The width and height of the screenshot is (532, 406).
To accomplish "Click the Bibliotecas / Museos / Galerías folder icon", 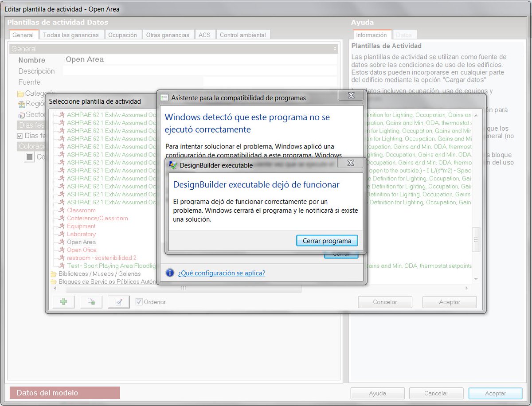I will [x=54, y=274].
